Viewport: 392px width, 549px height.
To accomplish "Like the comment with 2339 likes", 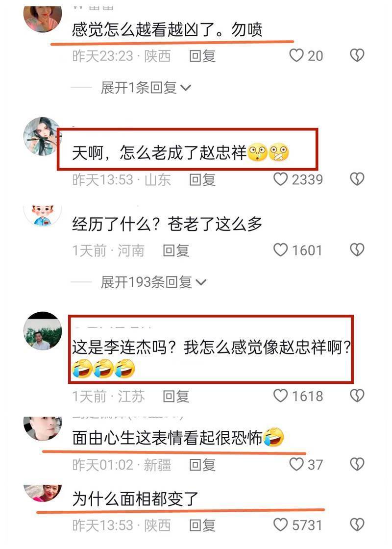I will coord(280,179).
